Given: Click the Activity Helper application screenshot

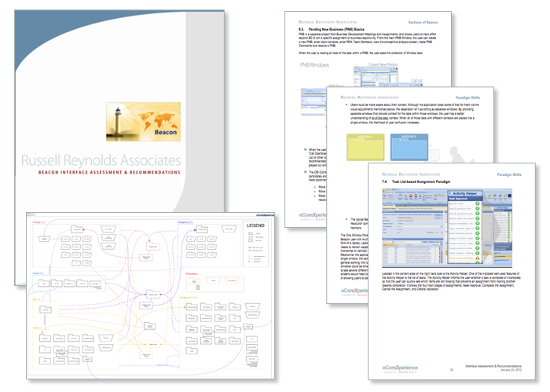Looking at the screenshot, I should coord(446,228).
